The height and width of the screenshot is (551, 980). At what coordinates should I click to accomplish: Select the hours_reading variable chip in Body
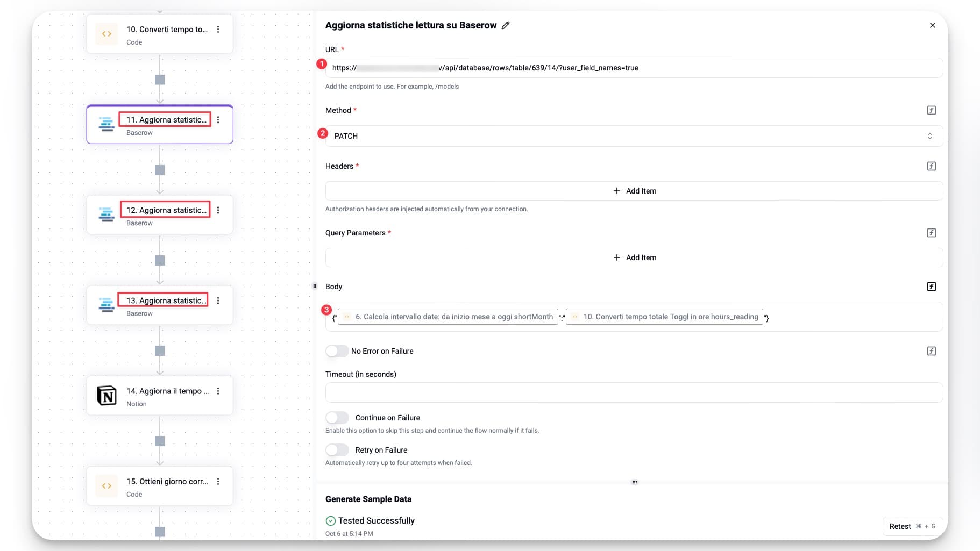[x=664, y=317]
